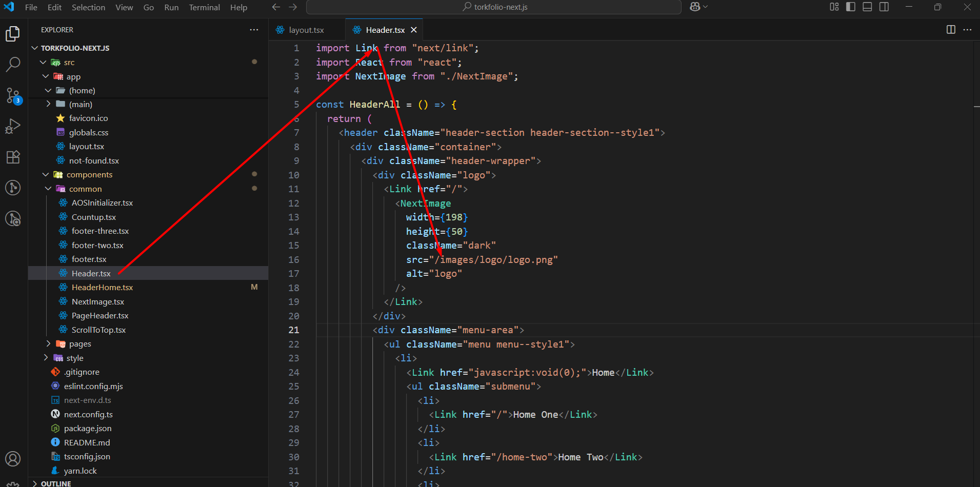
Task: Open the Extensions view
Action: (13, 157)
